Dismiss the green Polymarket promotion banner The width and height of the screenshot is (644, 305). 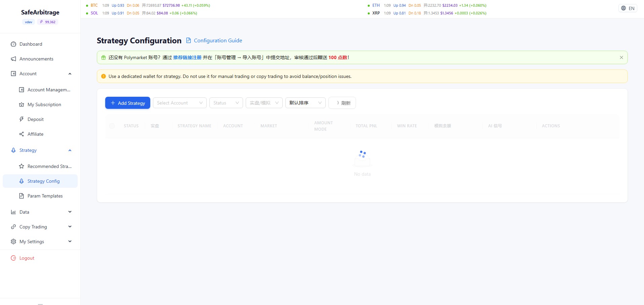(621, 57)
